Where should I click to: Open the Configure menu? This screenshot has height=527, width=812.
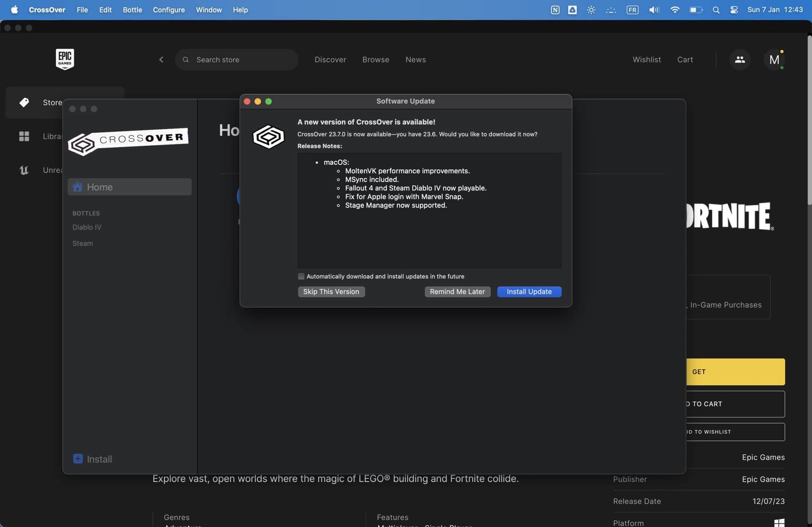point(169,10)
